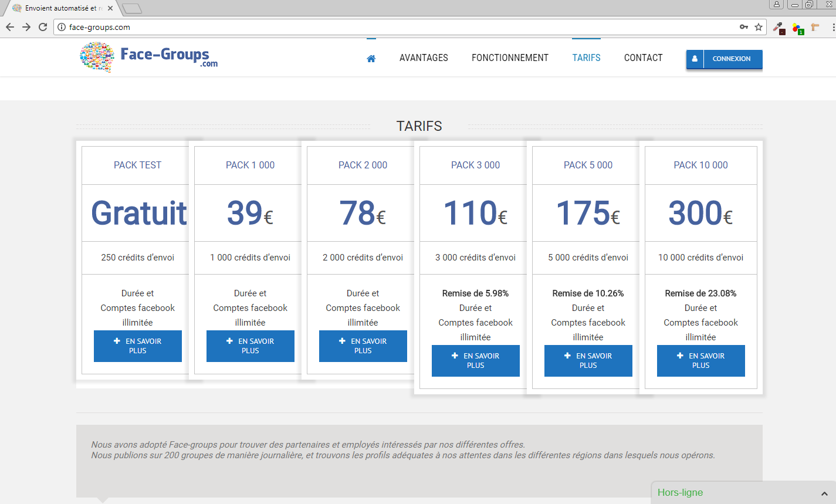The width and height of the screenshot is (836, 504).
Task: Open the AVANTAGES menu item
Action: [x=424, y=58]
